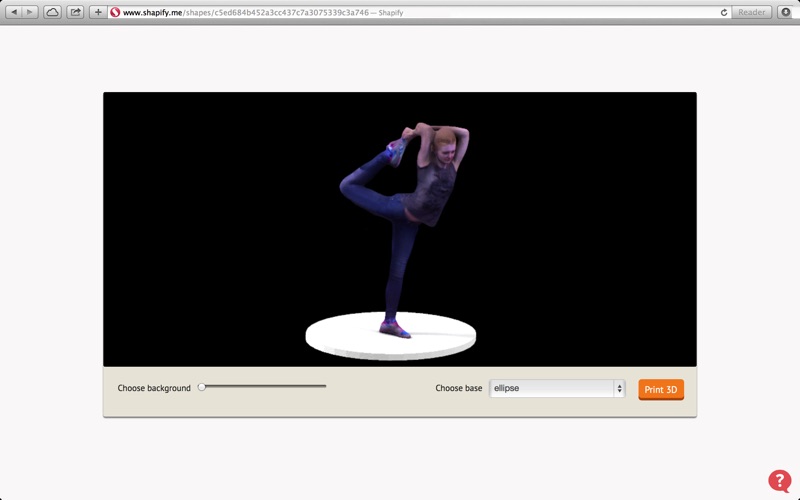Click the Shapify favicon in address bar
This screenshot has height=500, width=800.
[x=115, y=12]
